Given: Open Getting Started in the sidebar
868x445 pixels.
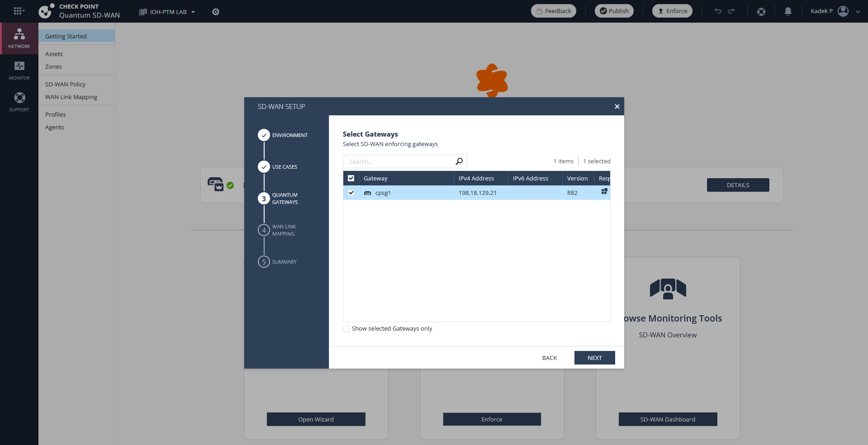Looking at the screenshot, I should click(77, 36).
